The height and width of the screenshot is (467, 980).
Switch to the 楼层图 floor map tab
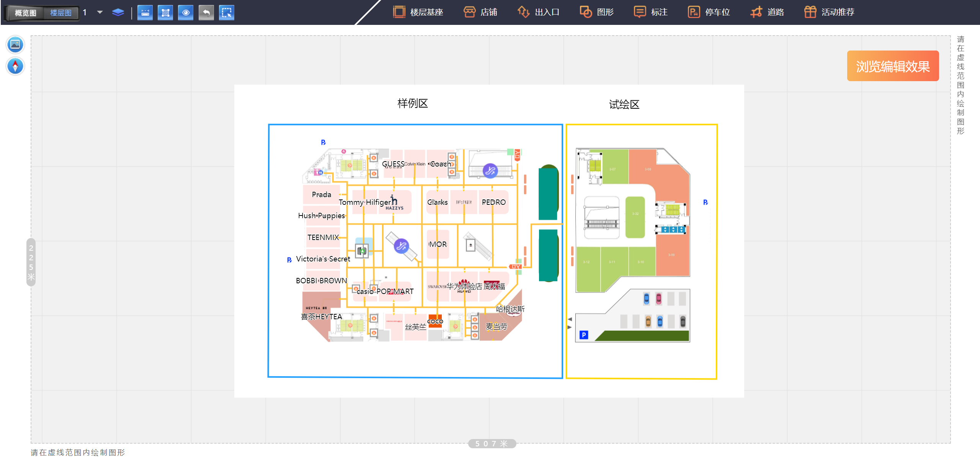tap(60, 13)
